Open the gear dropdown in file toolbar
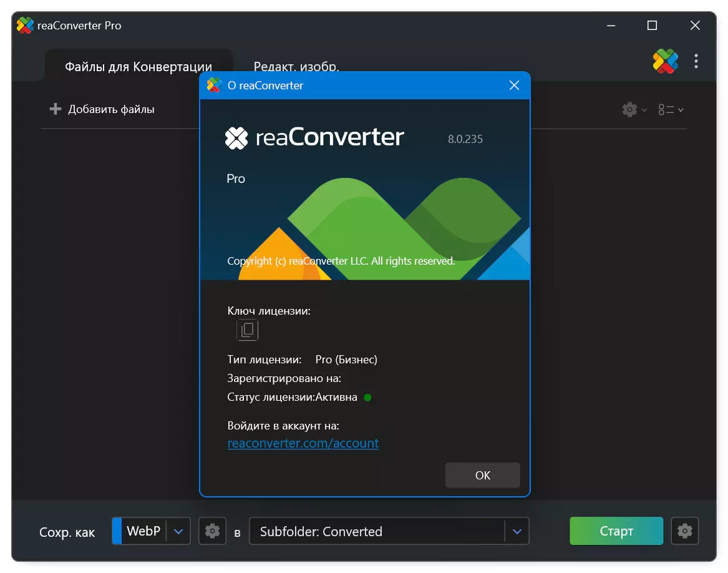This screenshot has width=728, height=573. 634,110
